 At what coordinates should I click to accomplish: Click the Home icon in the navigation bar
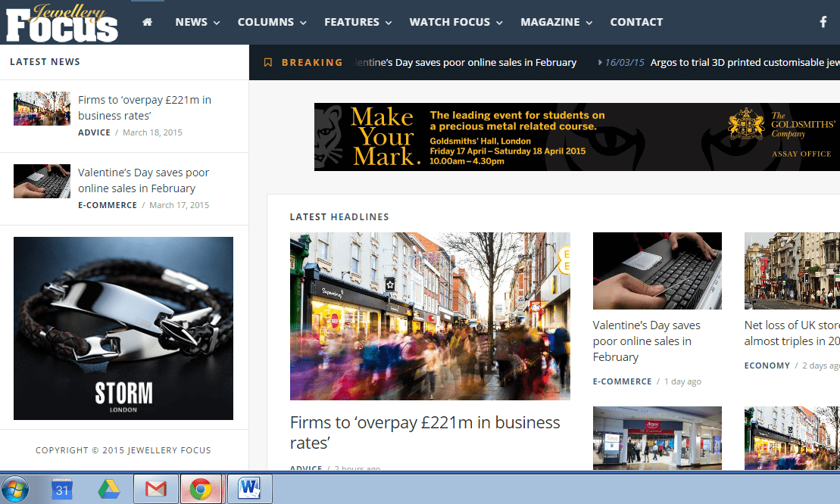148,21
